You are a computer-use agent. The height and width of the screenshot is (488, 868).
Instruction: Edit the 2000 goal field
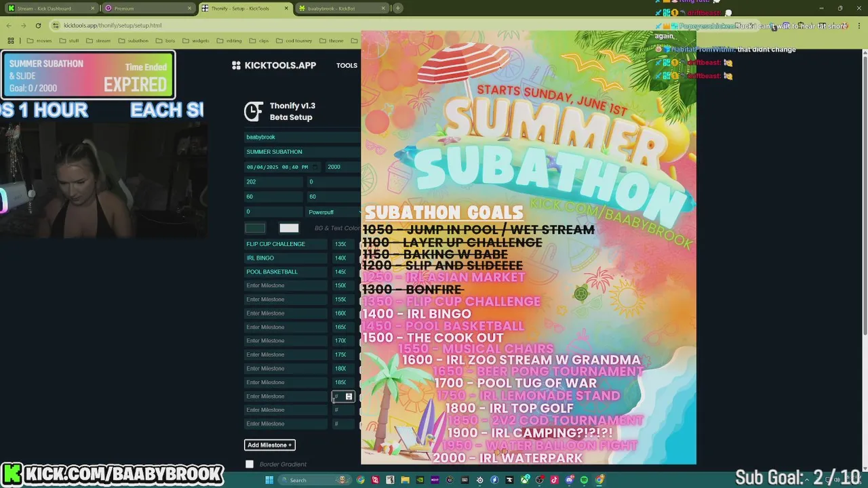(342, 167)
